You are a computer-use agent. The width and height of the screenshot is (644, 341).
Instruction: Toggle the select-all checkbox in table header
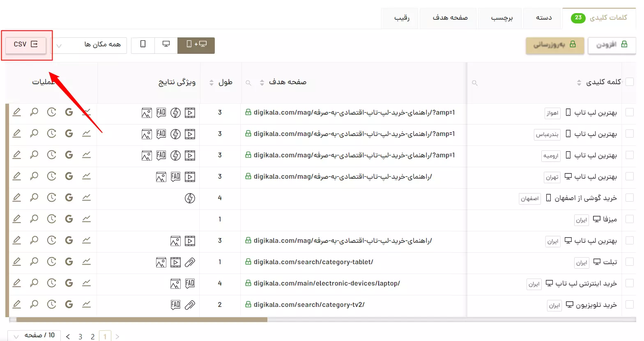tap(629, 82)
